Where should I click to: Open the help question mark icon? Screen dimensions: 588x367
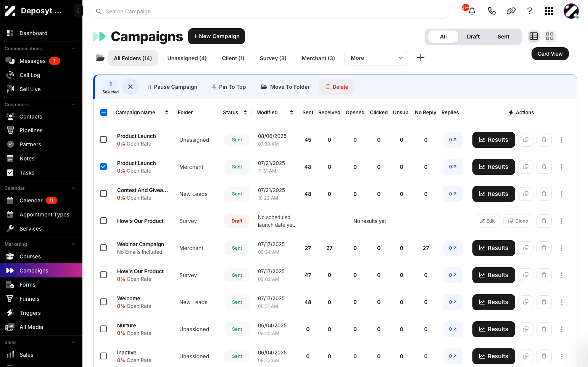[x=530, y=11]
